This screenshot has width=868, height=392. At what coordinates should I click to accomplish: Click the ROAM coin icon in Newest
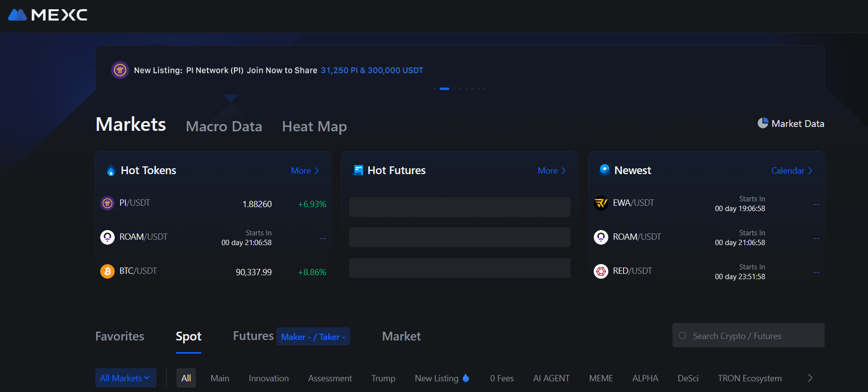[x=601, y=237]
